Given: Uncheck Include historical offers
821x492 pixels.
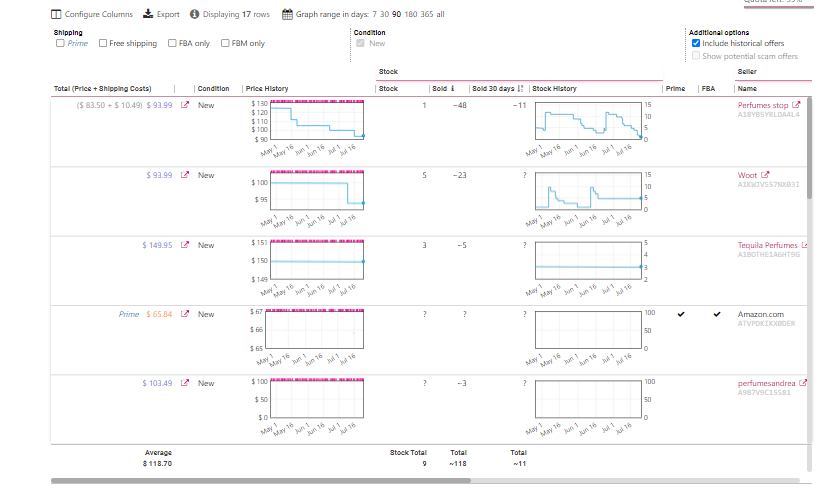Looking at the screenshot, I should [x=696, y=43].
